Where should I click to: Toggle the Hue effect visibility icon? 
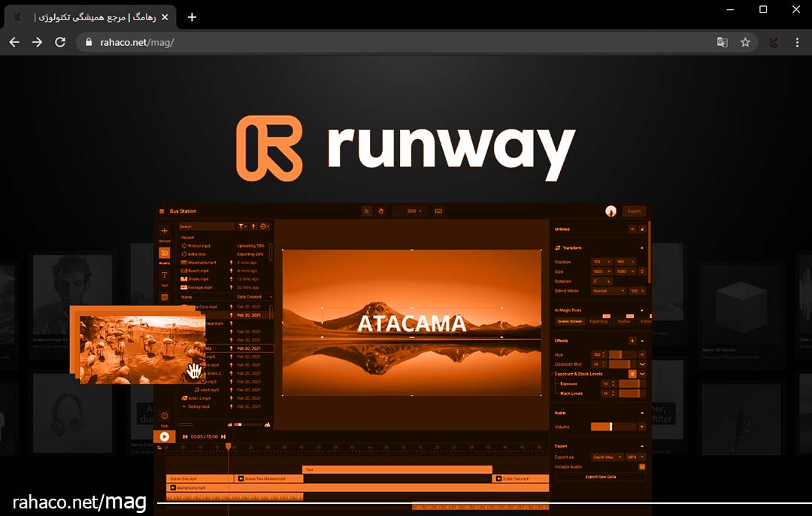click(x=642, y=354)
